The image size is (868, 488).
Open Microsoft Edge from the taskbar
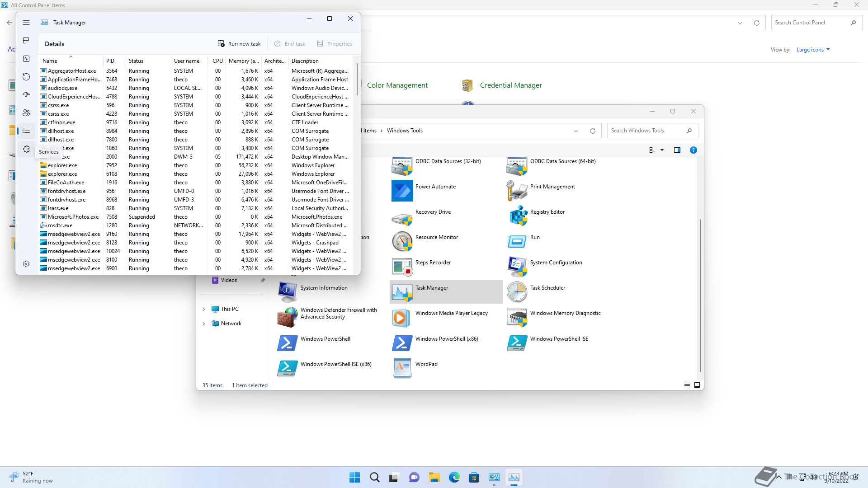(x=454, y=477)
